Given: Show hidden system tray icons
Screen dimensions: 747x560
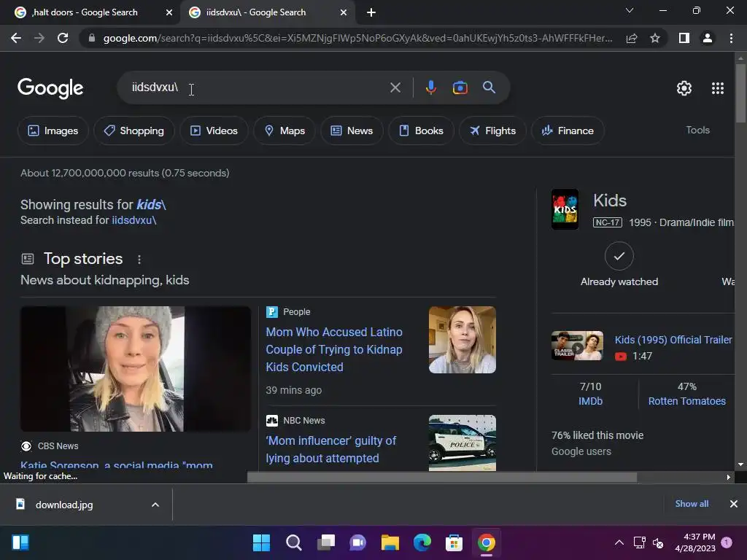Looking at the screenshot, I should tap(619, 542).
